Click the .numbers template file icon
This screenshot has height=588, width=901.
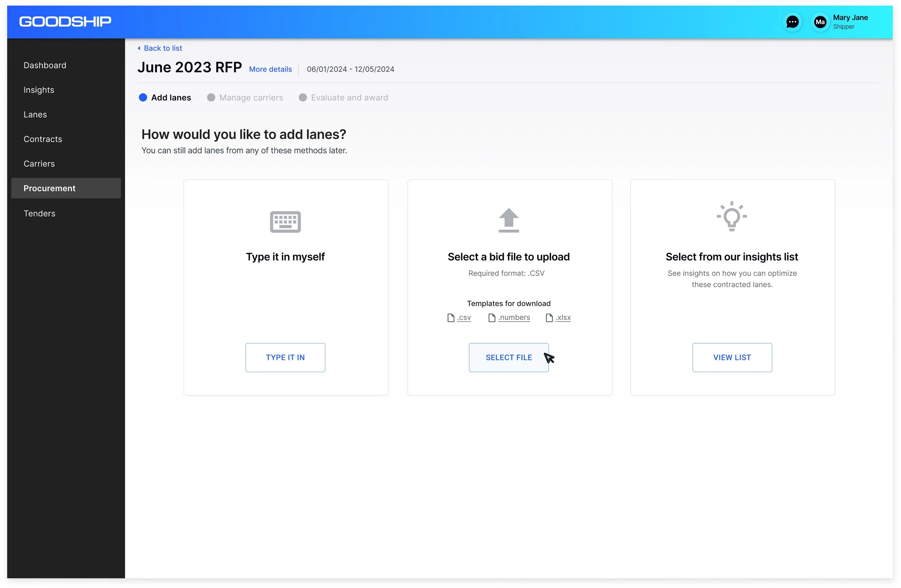(x=491, y=318)
